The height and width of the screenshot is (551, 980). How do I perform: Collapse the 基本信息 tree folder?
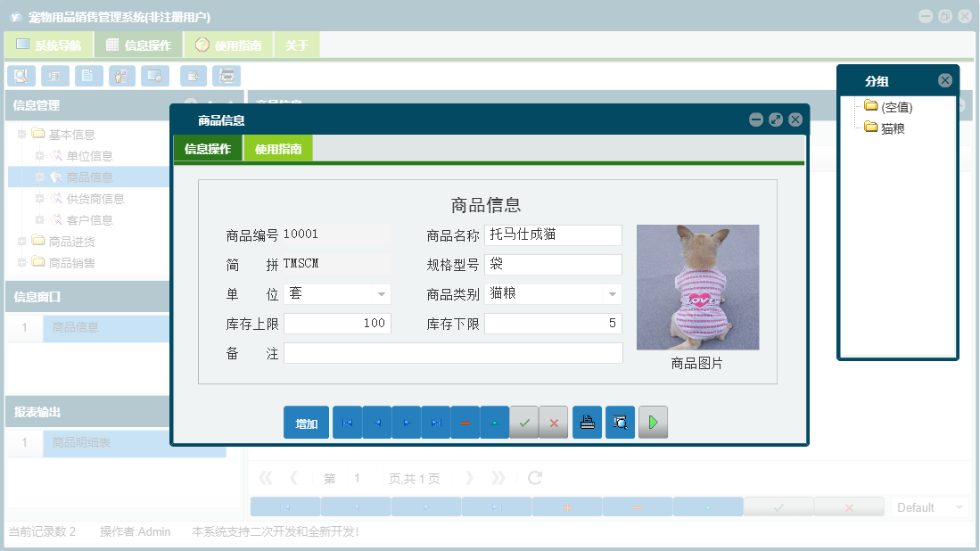(21, 133)
